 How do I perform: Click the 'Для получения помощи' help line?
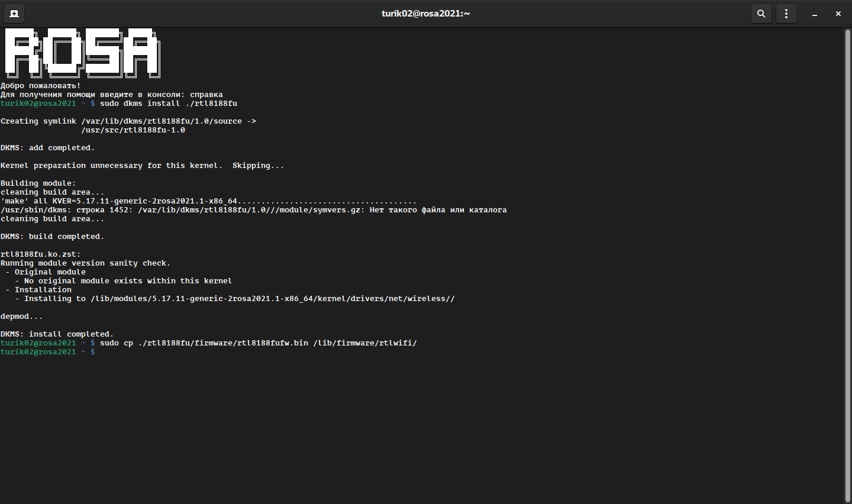[112, 95]
